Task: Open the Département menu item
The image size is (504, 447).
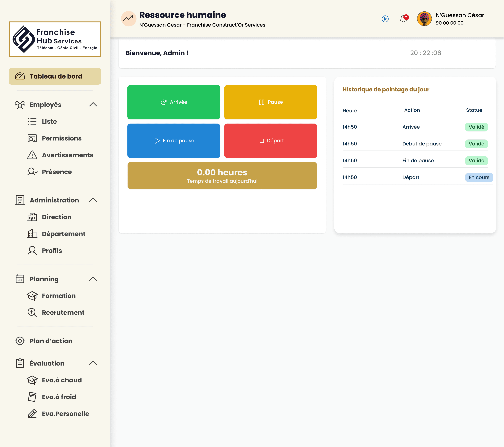Action: coord(63,234)
